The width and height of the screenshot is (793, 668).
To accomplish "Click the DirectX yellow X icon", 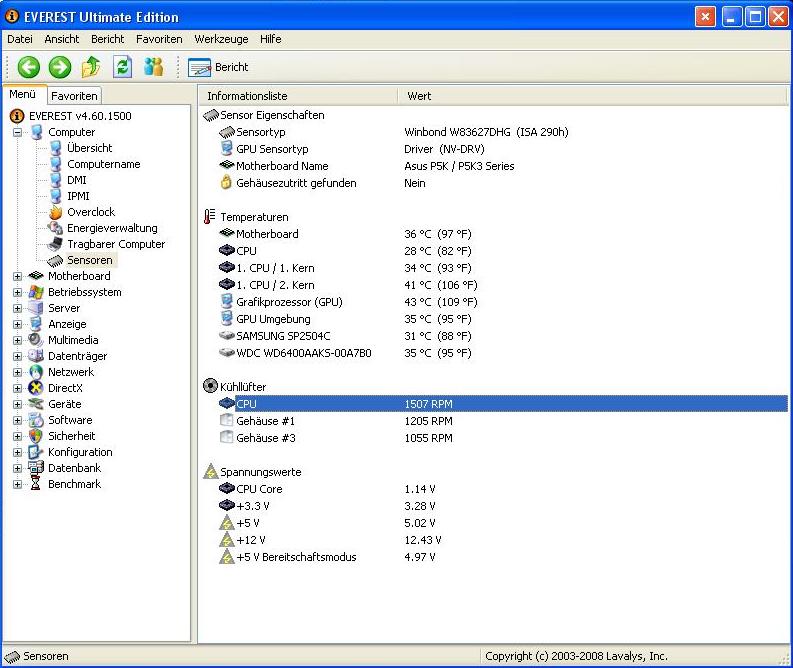I will click(36, 388).
